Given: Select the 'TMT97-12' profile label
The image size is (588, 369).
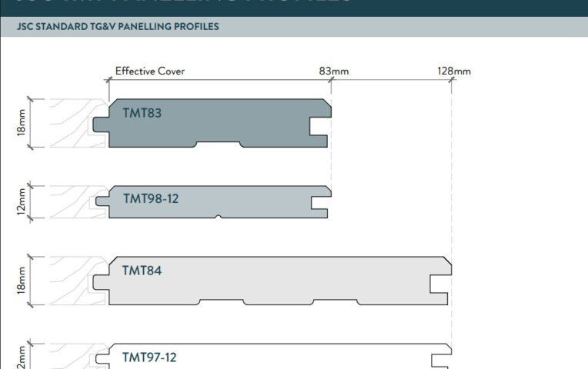Looking at the screenshot, I should tap(149, 357).
